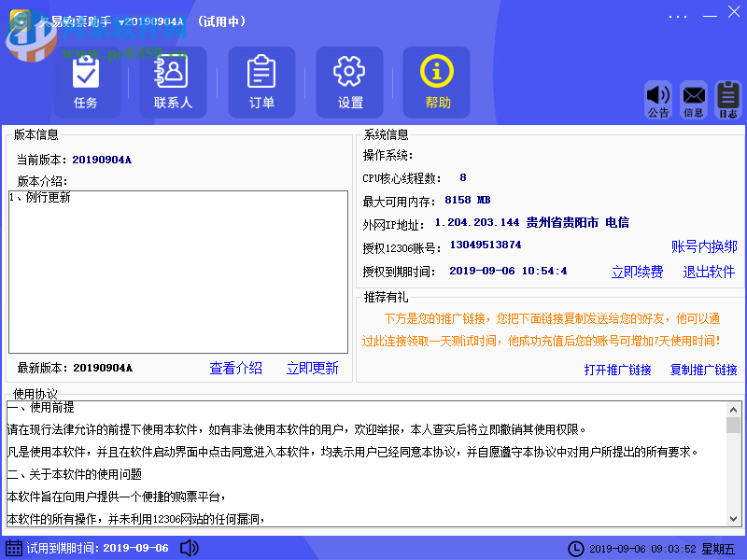Click the yellow 帮助 (Help) info icon
This screenshot has width=747, height=560.
(x=436, y=81)
